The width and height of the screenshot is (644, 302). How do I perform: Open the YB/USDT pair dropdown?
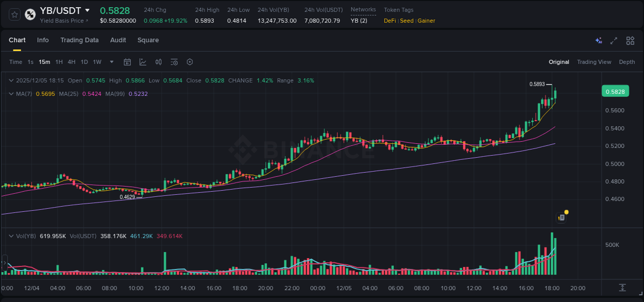coord(88,10)
